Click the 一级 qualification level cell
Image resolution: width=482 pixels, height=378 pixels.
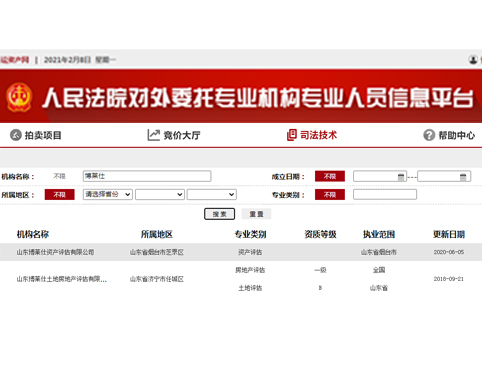coord(320,270)
